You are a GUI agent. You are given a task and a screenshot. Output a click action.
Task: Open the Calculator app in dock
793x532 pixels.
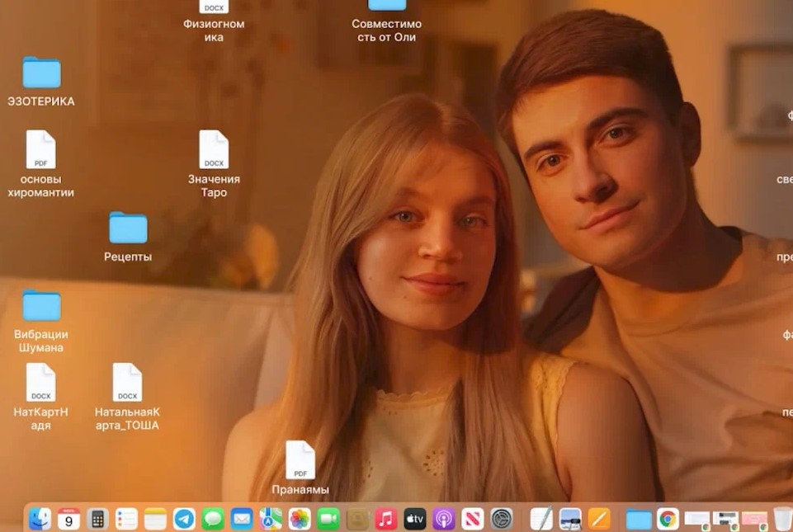[x=97, y=519]
